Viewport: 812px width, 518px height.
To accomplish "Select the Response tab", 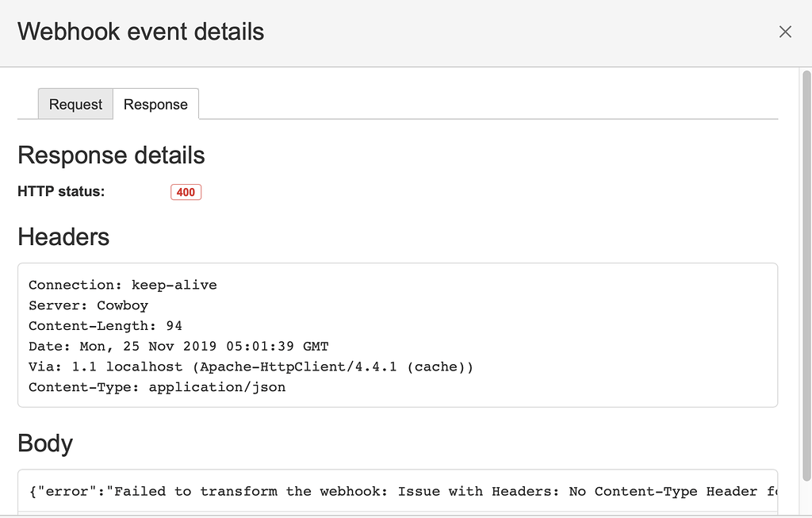I will 155,105.
